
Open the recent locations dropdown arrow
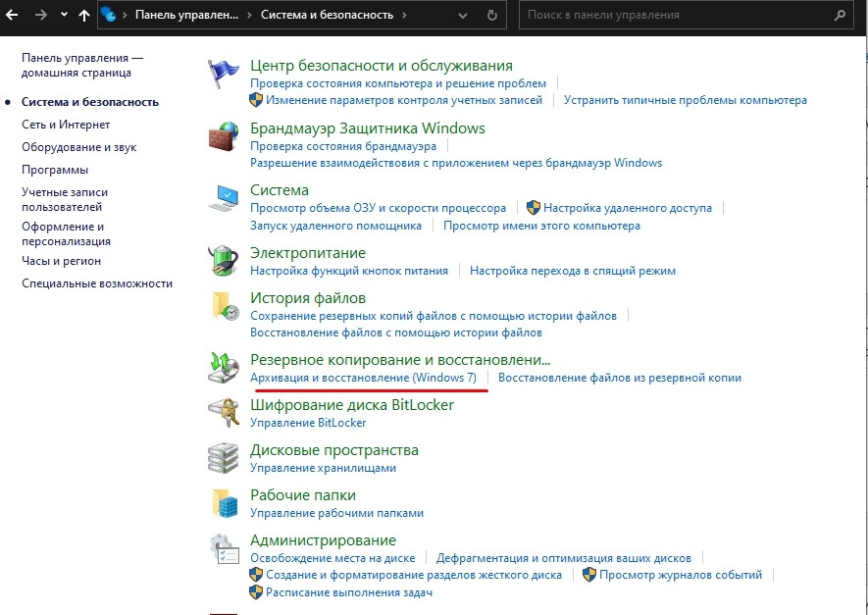pos(64,16)
